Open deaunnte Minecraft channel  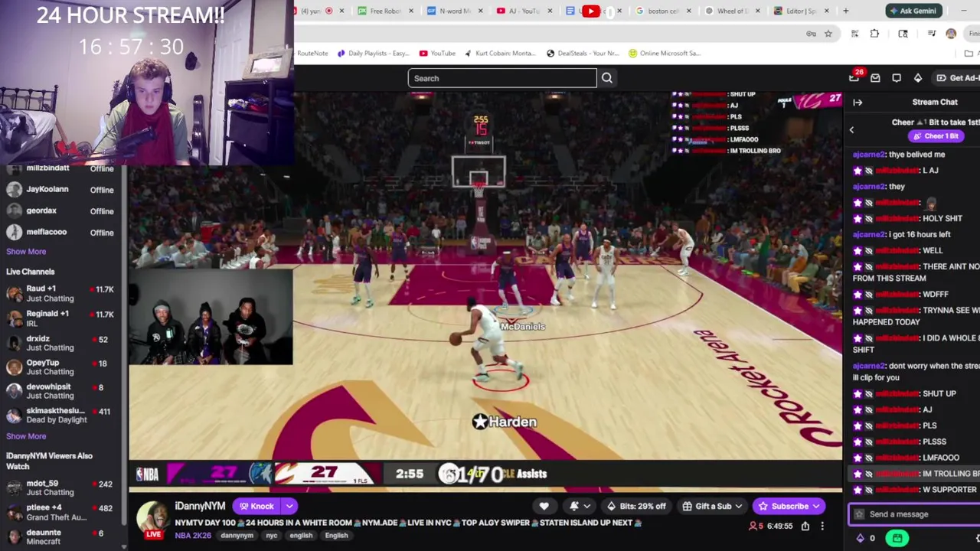(60, 536)
